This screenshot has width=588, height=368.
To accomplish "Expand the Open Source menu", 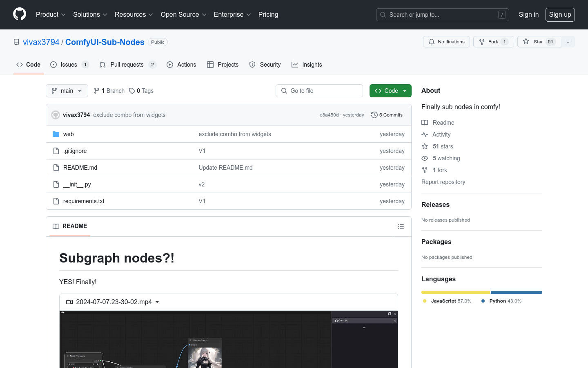I will pyautogui.click(x=184, y=14).
